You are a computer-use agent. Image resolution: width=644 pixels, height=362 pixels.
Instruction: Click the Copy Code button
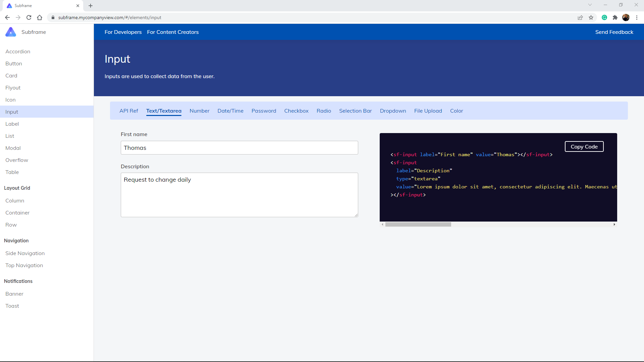[x=584, y=146]
